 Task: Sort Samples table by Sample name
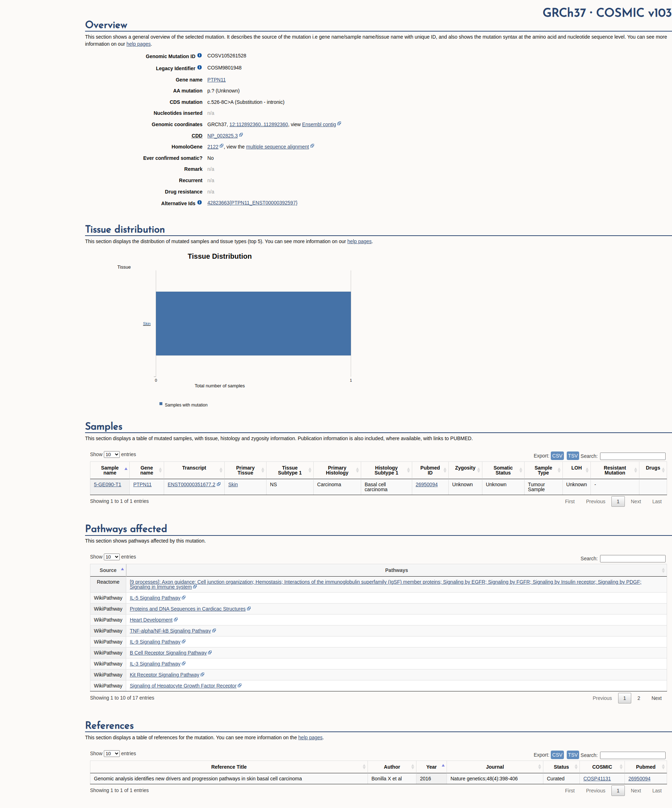point(110,470)
